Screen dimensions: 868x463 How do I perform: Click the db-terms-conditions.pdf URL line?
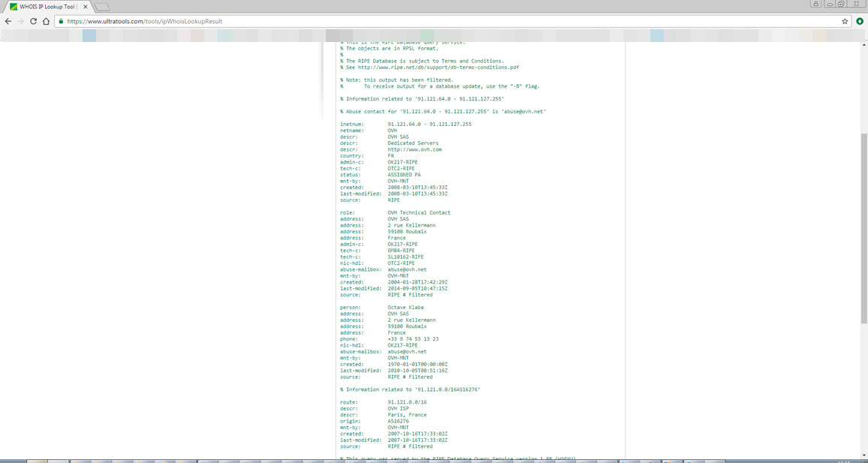coord(429,67)
